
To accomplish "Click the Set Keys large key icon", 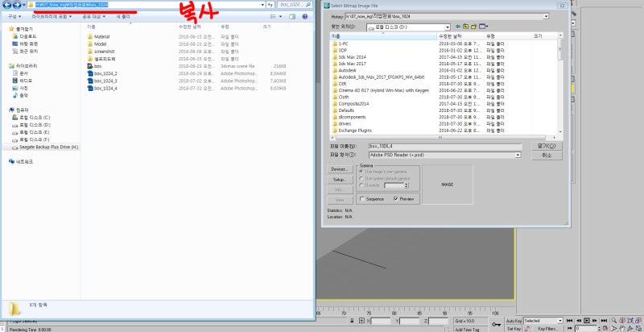I will pos(497,325).
